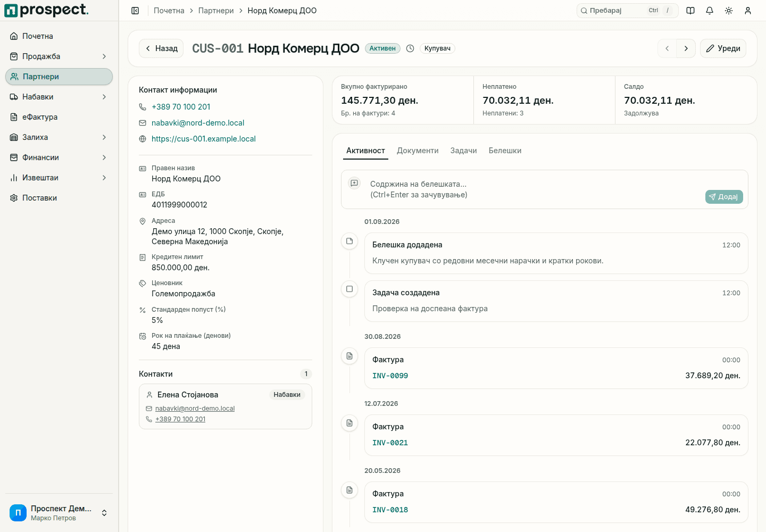
Task: Expand the Продажба sidebar section
Action: (x=59, y=56)
